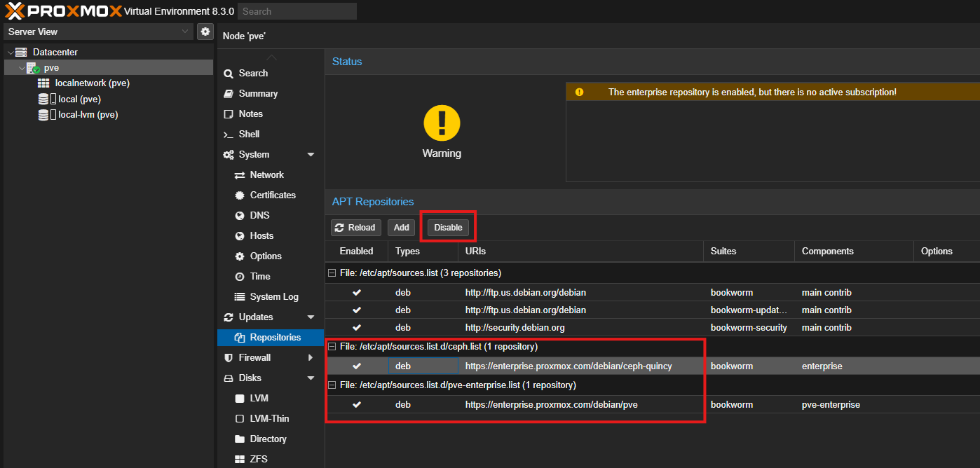
Task: Click the localnetwork grid icon
Action: pyautogui.click(x=43, y=83)
